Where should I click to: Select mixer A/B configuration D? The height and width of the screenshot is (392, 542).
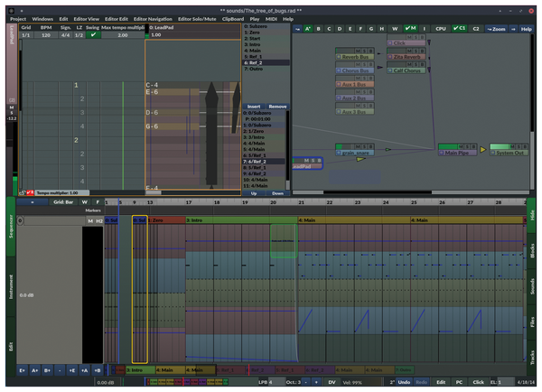[x=340, y=29]
